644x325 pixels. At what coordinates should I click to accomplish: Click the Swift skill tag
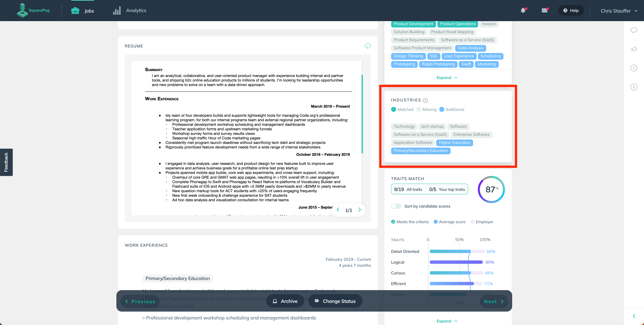tap(466, 64)
